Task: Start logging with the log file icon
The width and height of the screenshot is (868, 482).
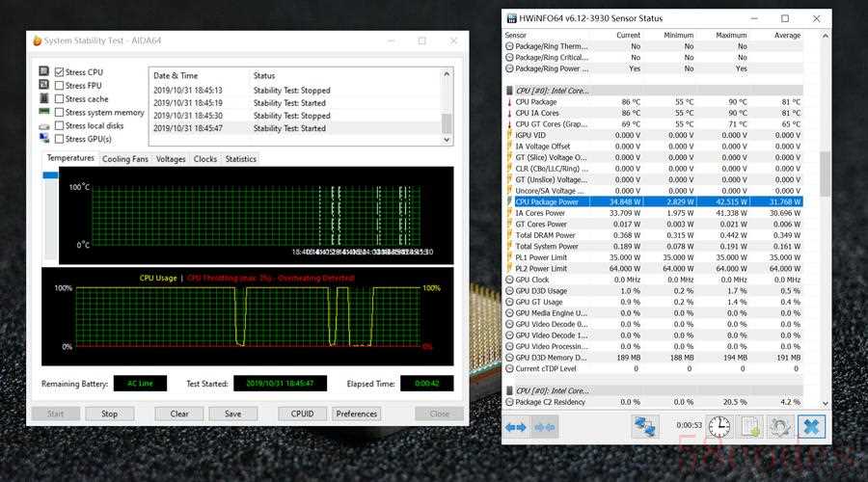Action: click(750, 426)
